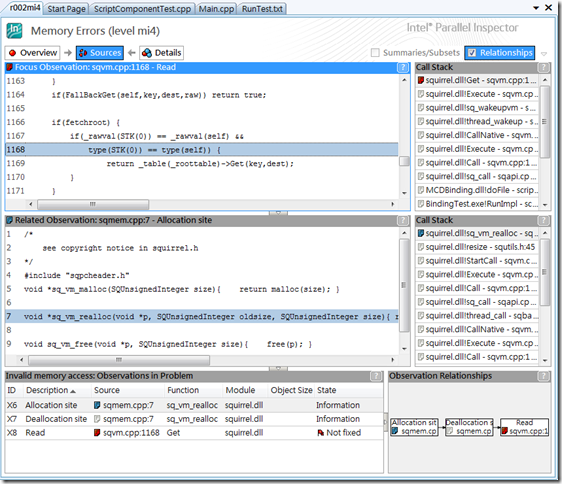Image resolution: width=562 pixels, height=484 pixels.
Task: Enable the Summaries/Subsets checkbox
Action: (375, 53)
